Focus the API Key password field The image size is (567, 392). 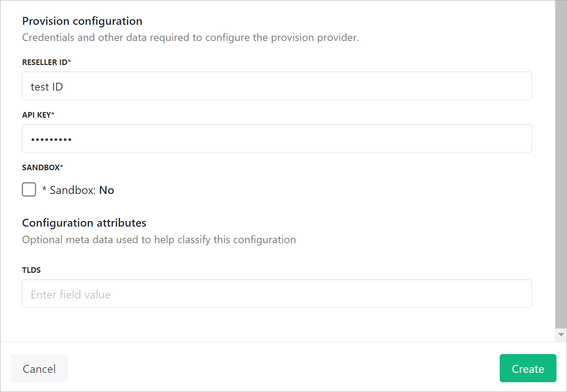(x=277, y=139)
